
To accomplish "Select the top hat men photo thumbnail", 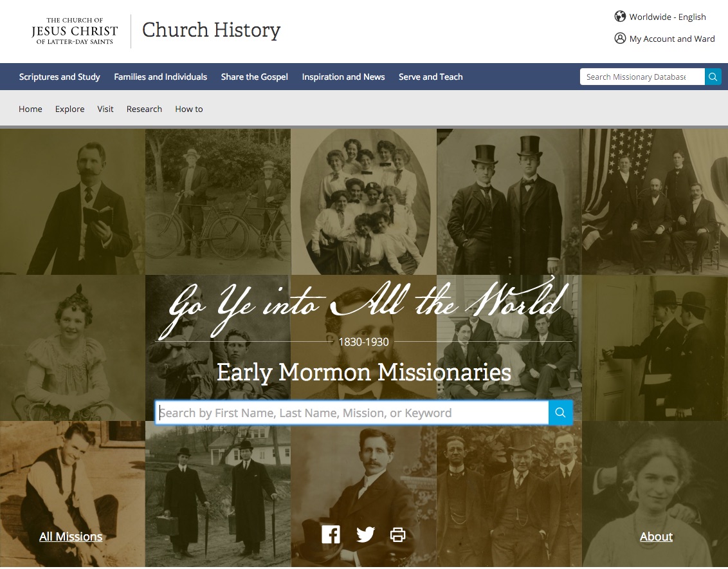I will click(x=509, y=201).
